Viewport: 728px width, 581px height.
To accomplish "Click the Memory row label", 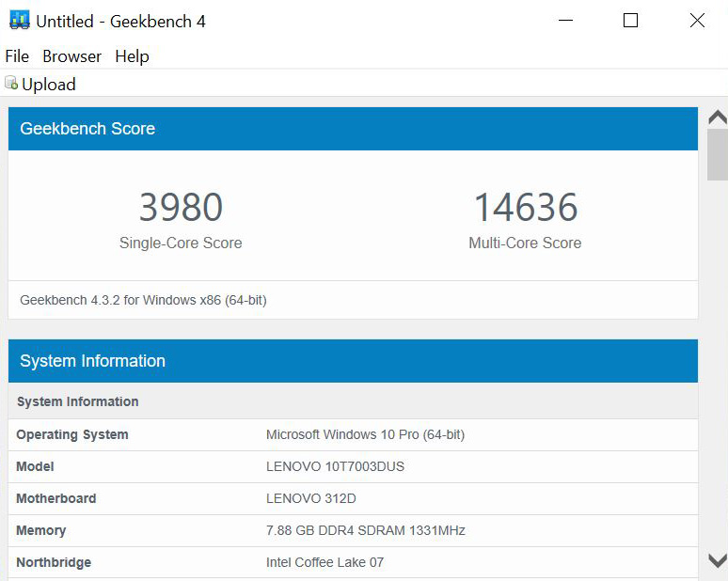I will point(40,530).
